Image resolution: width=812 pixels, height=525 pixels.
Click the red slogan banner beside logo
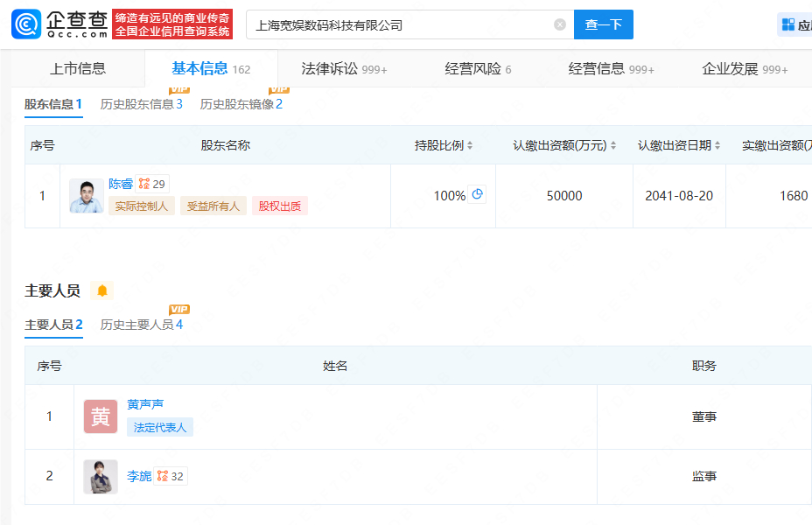pyautogui.click(x=172, y=24)
